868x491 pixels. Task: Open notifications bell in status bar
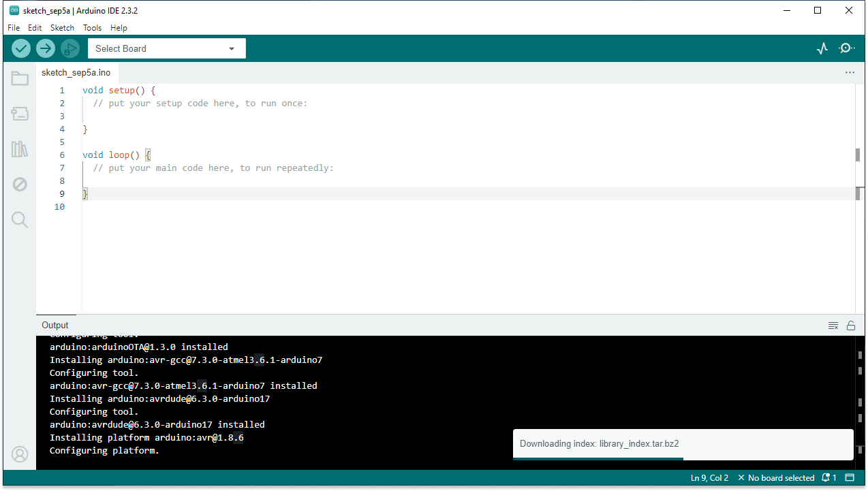(829, 478)
